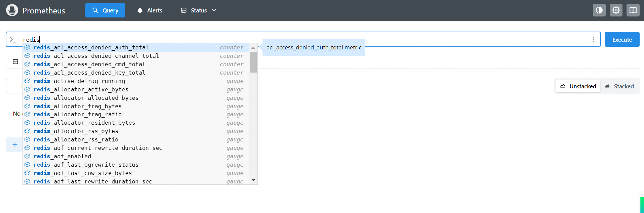Switch graph to Unstacked mode
Screen dimensions: 644x213
pyautogui.click(x=578, y=86)
